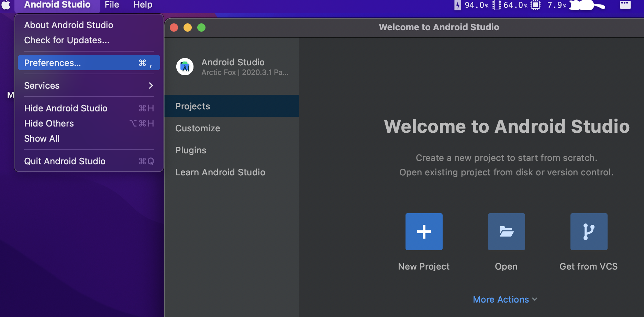Choose Hide Android Studio menu item

click(x=89, y=108)
